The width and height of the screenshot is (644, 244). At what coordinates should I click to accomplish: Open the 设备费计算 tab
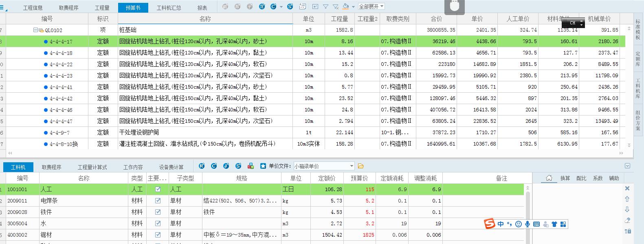[171, 167]
